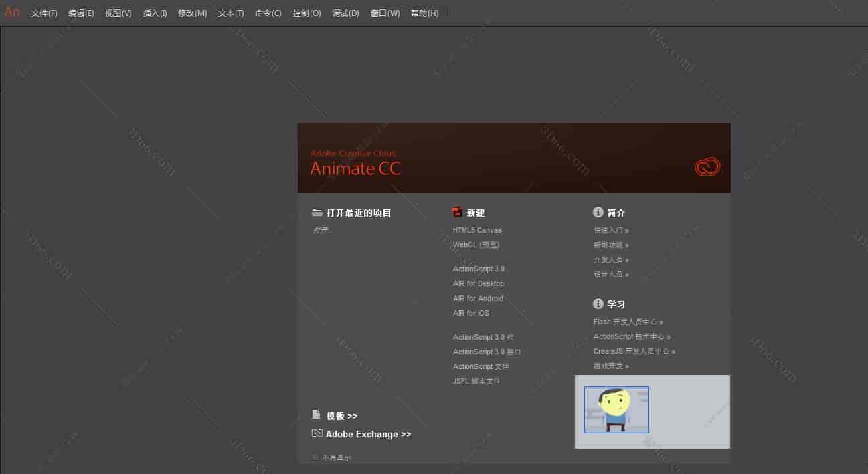The image size is (868, 474).
Task: Click the Adobe Exchange icon
Action: tap(316, 433)
